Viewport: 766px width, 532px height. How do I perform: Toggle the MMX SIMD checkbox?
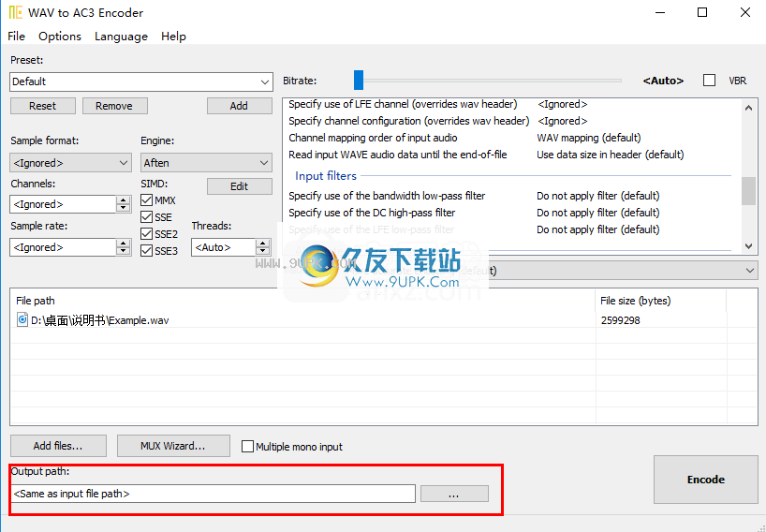(x=147, y=200)
